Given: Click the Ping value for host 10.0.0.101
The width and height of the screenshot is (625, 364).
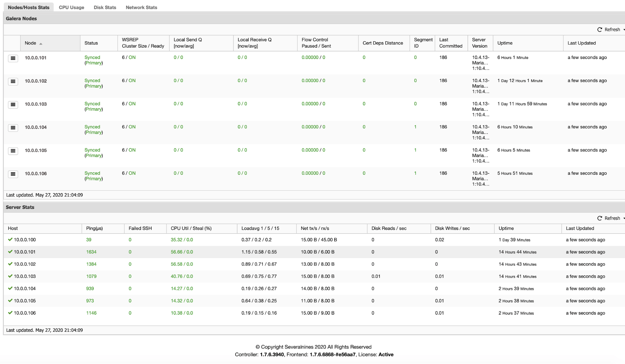Looking at the screenshot, I should (91, 252).
